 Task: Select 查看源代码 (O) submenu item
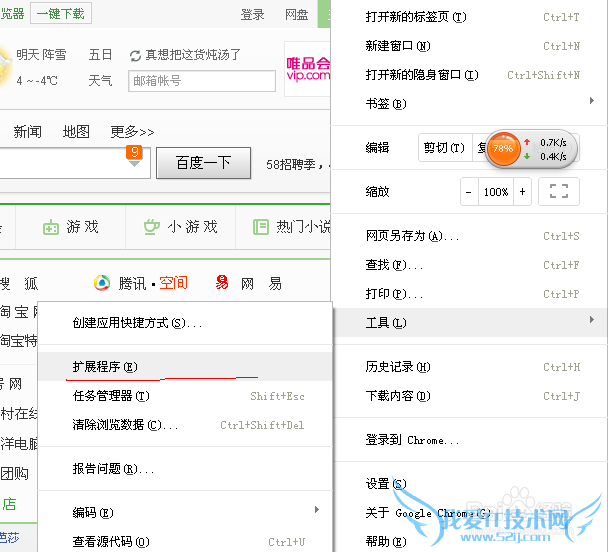(x=185, y=542)
